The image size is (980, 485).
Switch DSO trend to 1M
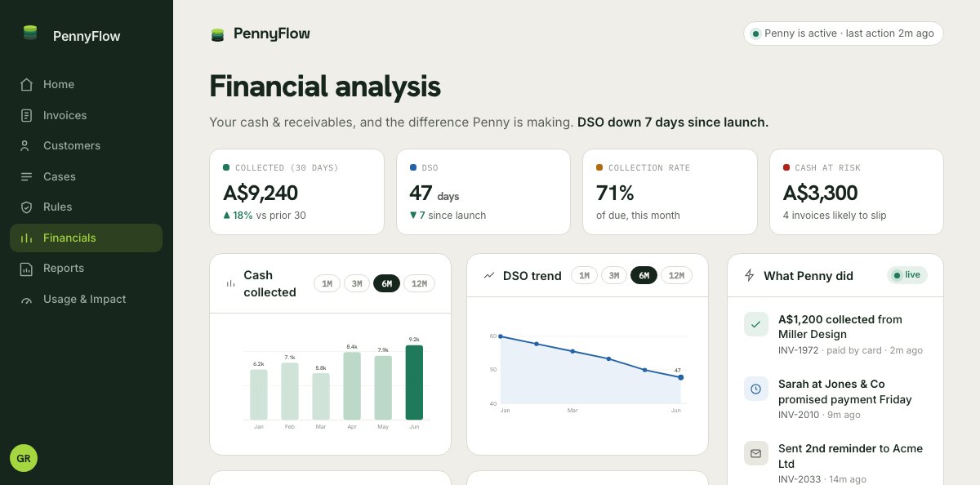point(584,275)
